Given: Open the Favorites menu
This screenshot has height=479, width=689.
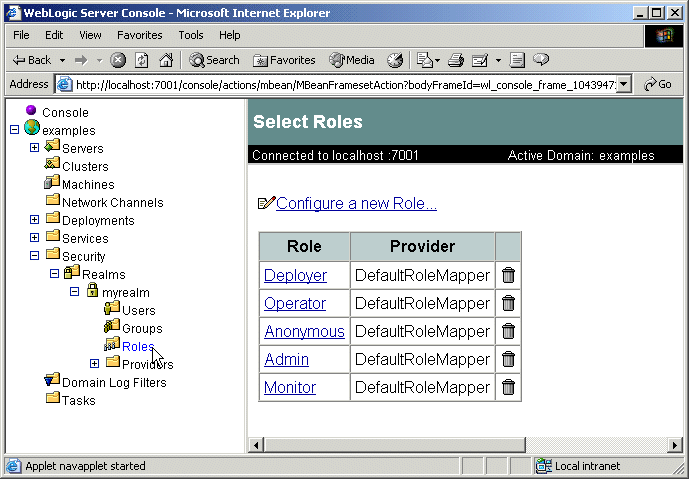Looking at the screenshot, I should pyautogui.click(x=140, y=35).
